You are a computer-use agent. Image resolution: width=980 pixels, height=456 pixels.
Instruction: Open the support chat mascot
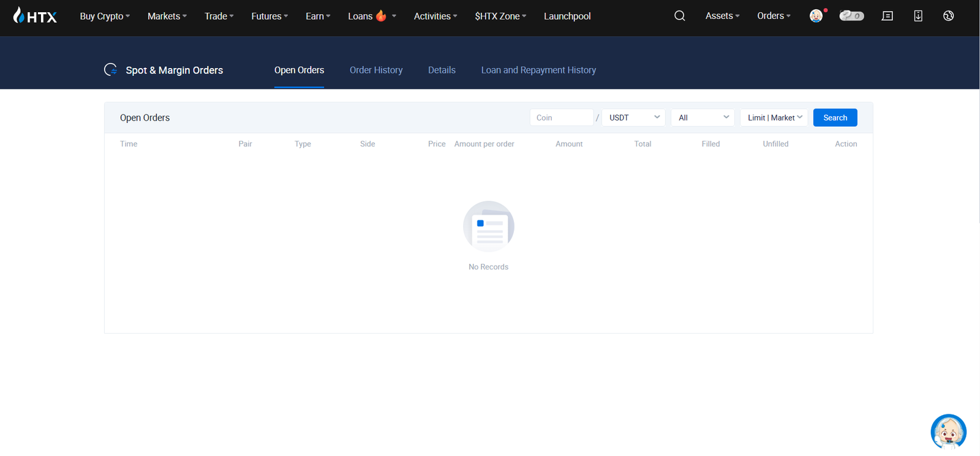[948, 432]
